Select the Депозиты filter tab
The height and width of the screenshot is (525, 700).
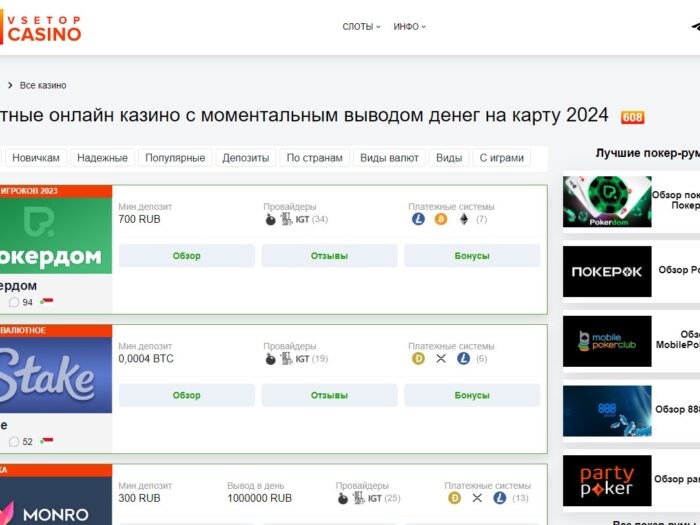click(x=246, y=158)
